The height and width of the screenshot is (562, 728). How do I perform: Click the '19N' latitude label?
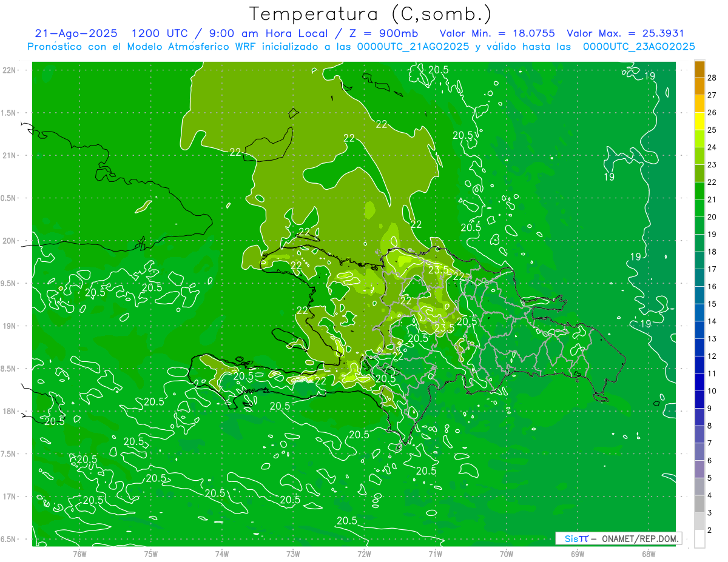pos(9,326)
